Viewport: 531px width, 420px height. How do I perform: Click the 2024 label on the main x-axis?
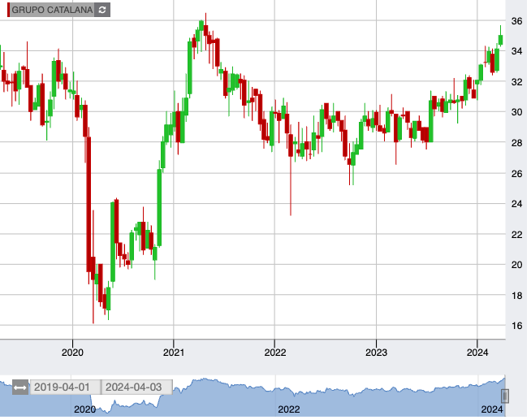[x=477, y=353]
